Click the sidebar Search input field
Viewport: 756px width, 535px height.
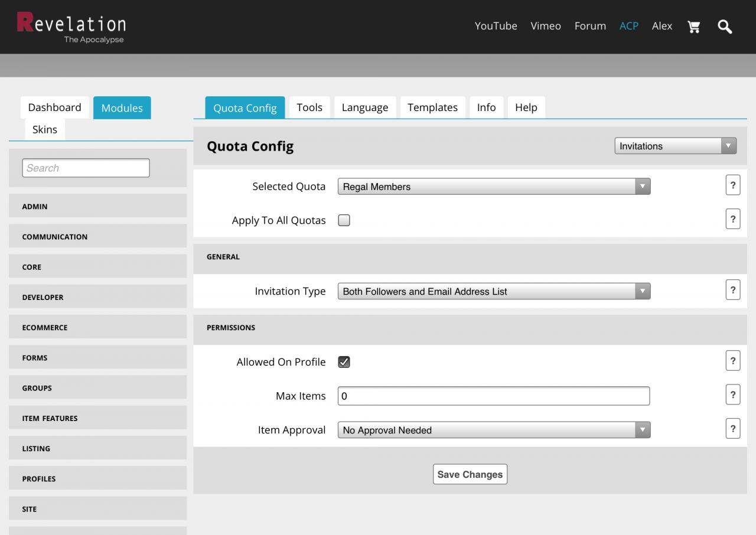tap(86, 168)
